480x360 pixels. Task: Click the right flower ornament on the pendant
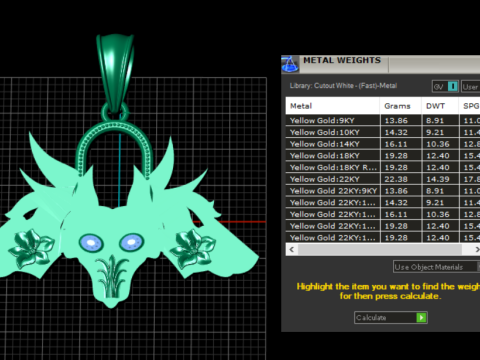pyautogui.click(x=193, y=248)
